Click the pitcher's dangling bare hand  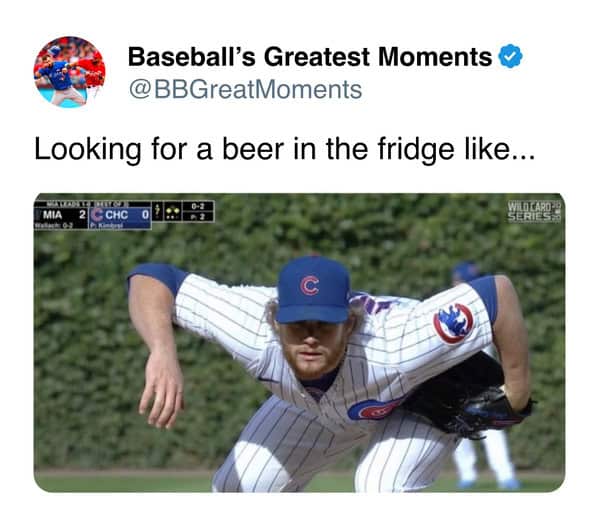click(x=162, y=390)
